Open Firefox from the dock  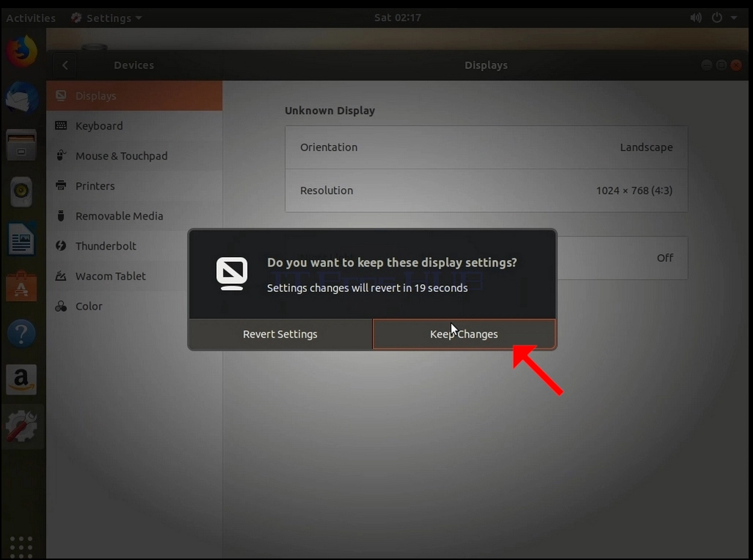[x=22, y=51]
